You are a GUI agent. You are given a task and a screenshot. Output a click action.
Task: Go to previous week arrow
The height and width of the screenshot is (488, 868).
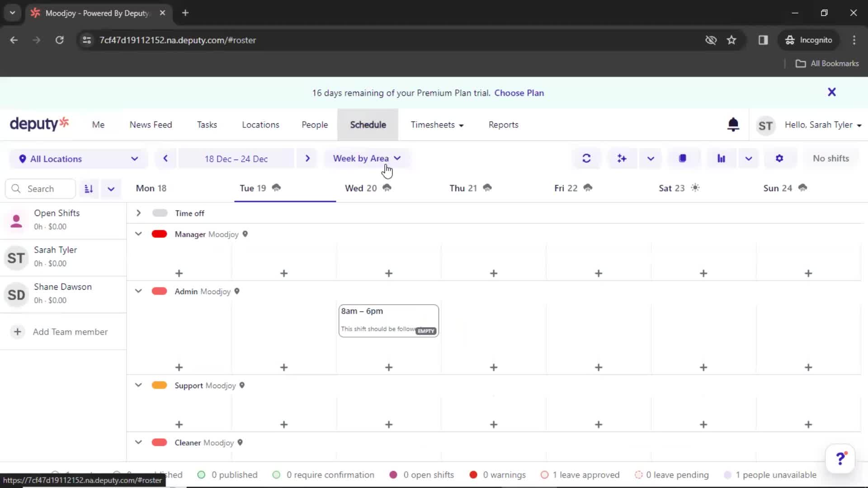[x=165, y=159]
